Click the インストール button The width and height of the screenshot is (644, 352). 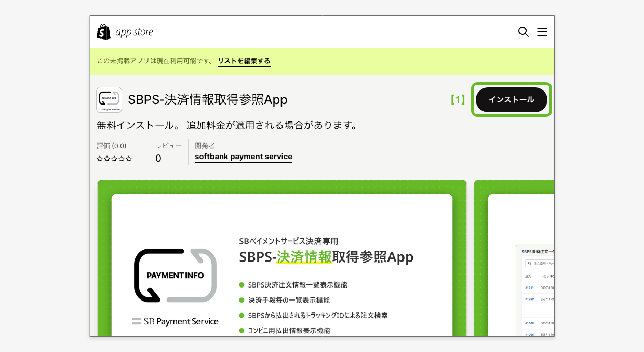pos(512,100)
